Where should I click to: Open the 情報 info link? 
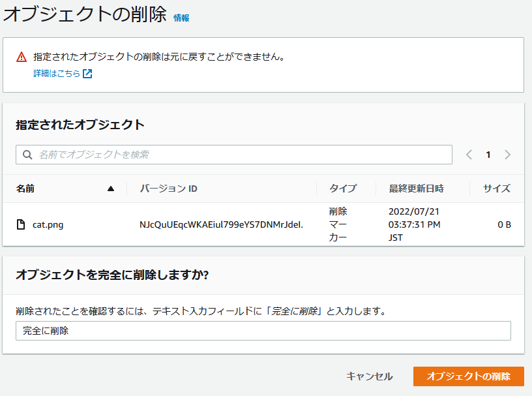[181, 18]
